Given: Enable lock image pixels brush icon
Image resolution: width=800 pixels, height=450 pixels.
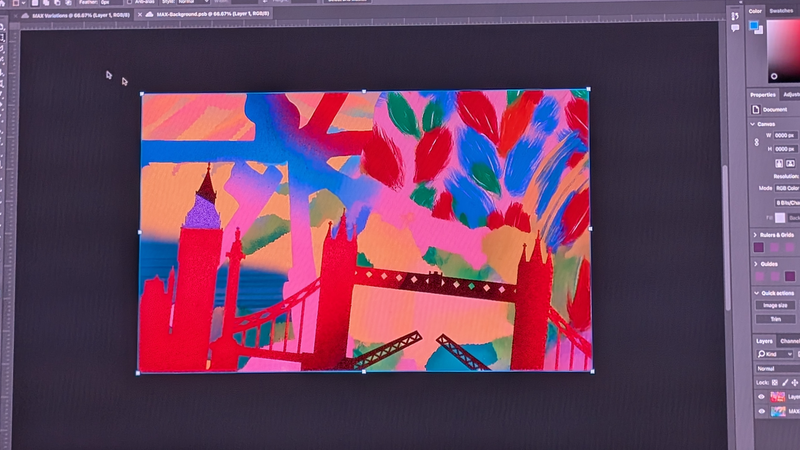Looking at the screenshot, I should (x=785, y=382).
